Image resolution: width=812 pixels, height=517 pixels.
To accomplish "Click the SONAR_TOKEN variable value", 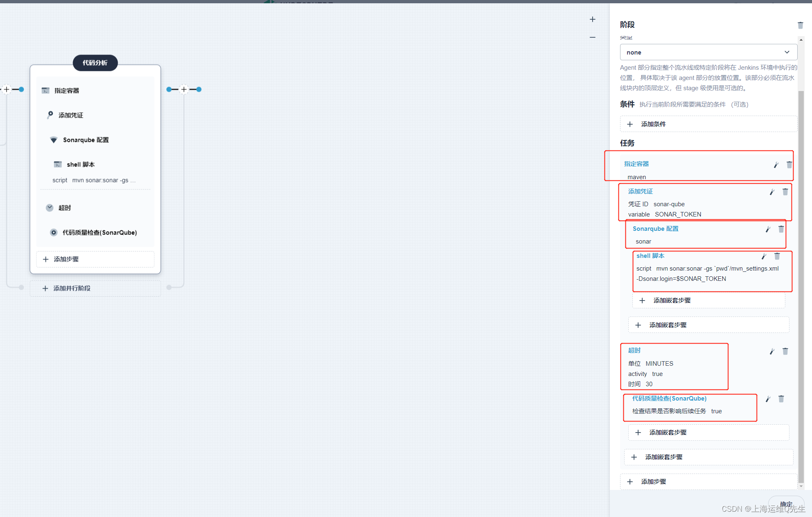I will click(x=678, y=214).
